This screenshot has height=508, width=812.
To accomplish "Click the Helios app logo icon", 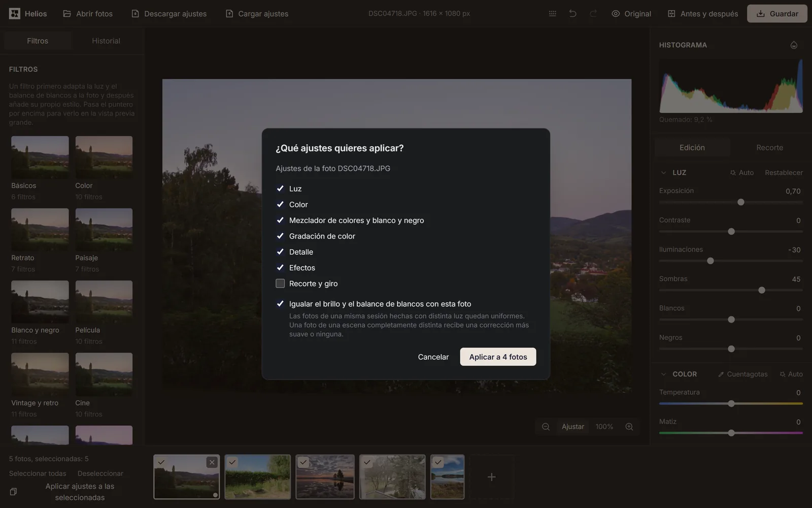I will (x=15, y=14).
